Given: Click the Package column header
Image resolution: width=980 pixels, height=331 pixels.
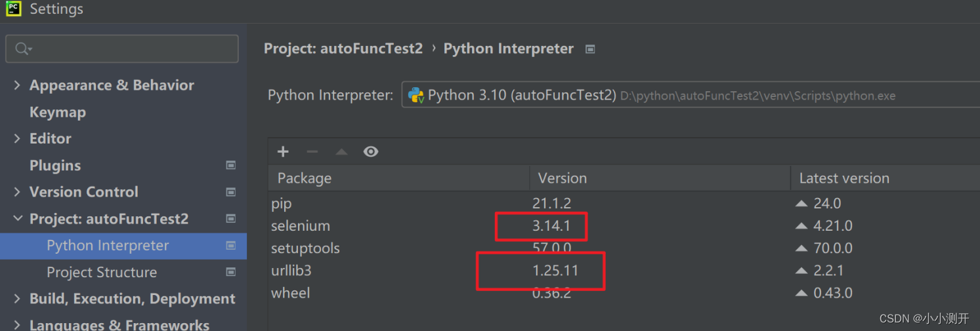Looking at the screenshot, I should 305,178.
